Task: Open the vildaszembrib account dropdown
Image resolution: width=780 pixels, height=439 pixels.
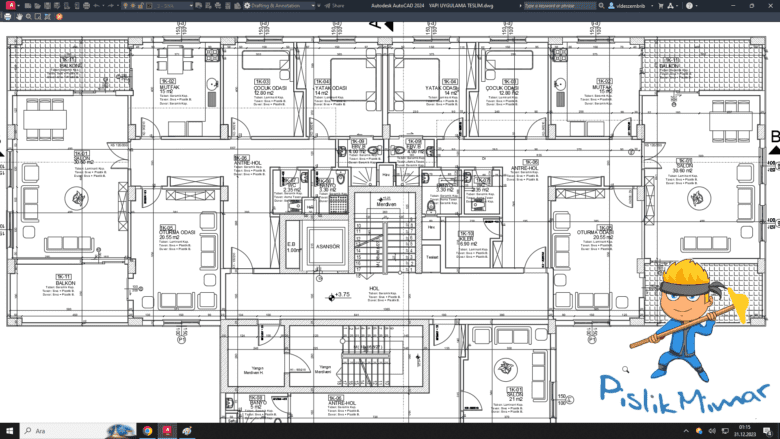Action: click(x=639, y=5)
